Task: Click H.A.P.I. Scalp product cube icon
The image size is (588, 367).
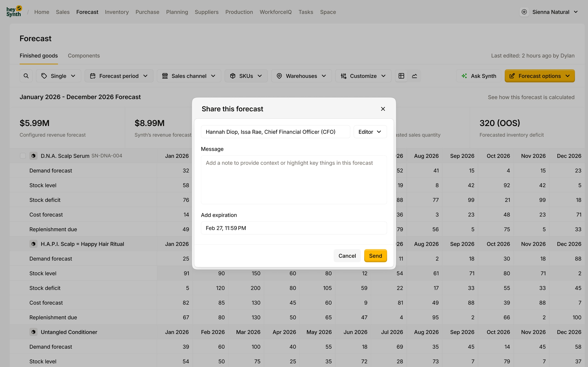Action: pyautogui.click(x=34, y=244)
